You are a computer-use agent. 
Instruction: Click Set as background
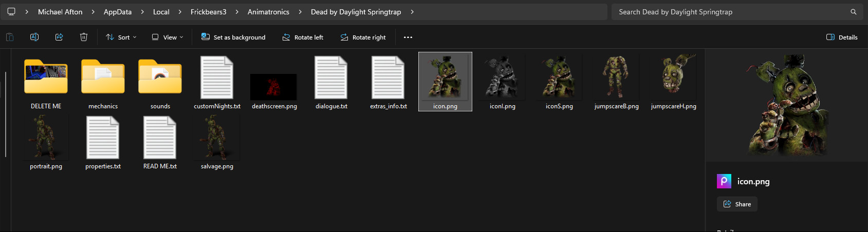pos(233,37)
